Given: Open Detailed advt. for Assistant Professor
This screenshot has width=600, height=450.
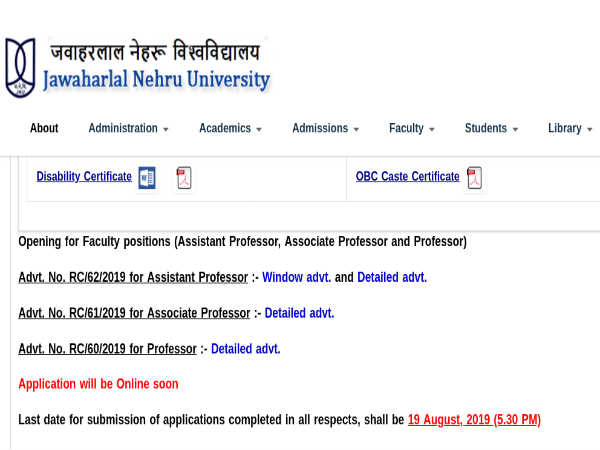Looking at the screenshot, I should (x=392, y=277).
